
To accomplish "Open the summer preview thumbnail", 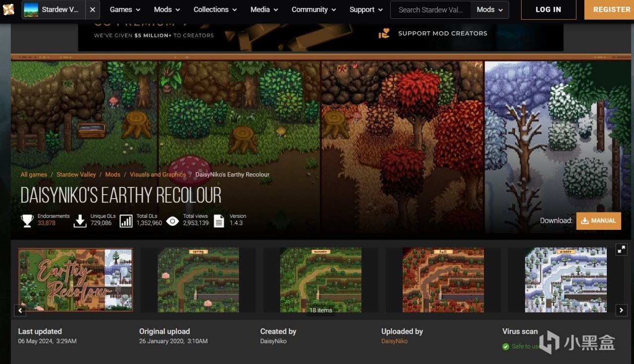I will (x=320, y=280).
